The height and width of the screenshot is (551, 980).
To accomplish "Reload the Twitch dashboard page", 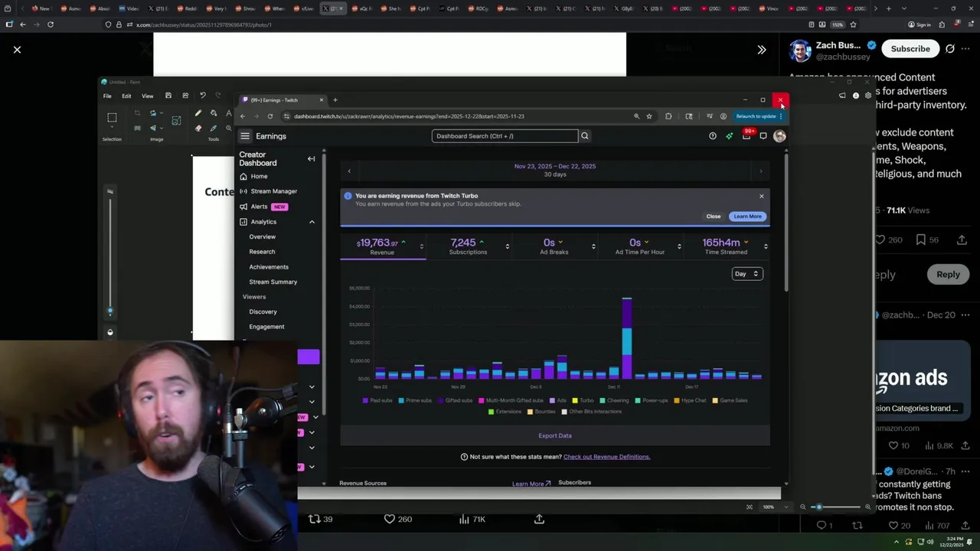I will pyautogui.click(x=270, y=116).
